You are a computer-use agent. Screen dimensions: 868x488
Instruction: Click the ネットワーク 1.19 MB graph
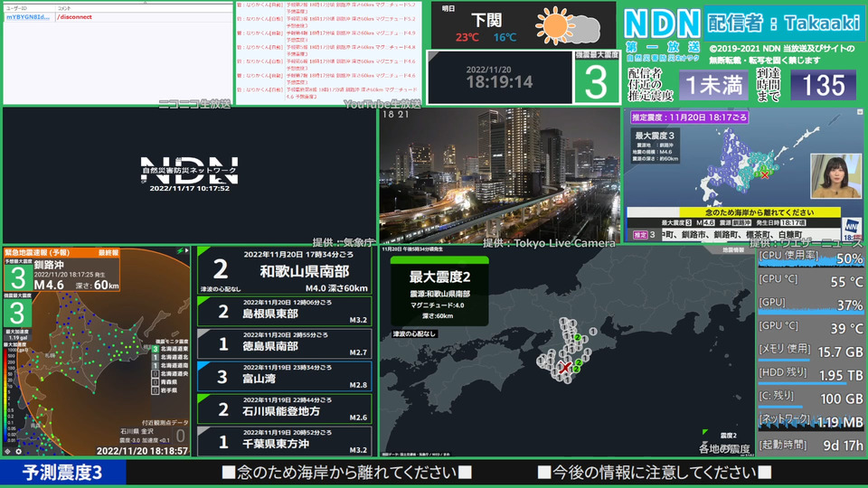810,422
